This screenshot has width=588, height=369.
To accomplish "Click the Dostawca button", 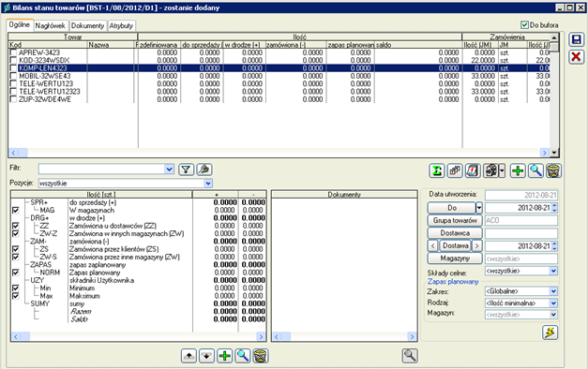I will 455,233.
